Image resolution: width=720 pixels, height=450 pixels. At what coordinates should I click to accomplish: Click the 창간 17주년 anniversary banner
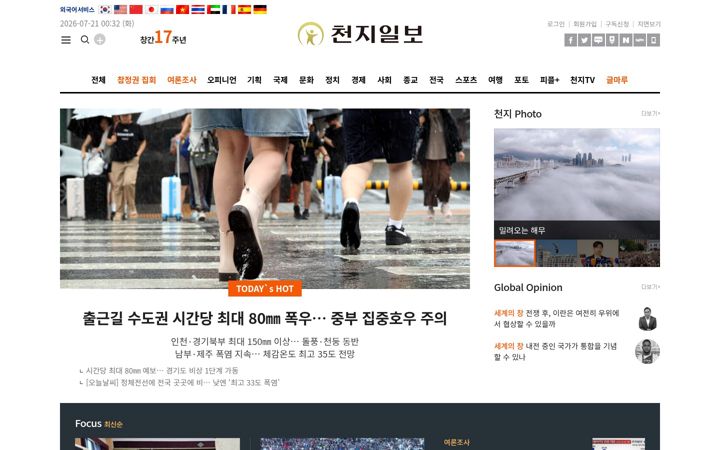click(163, 38)
